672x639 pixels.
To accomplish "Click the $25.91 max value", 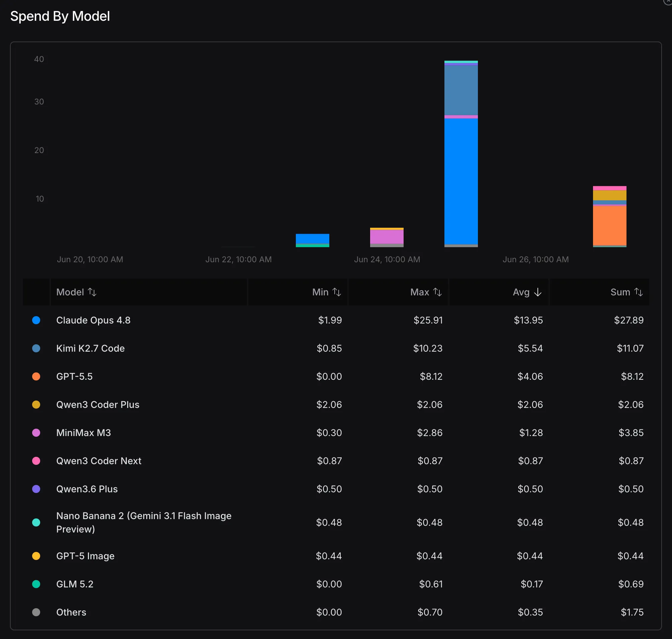I will tap(428, 320).
